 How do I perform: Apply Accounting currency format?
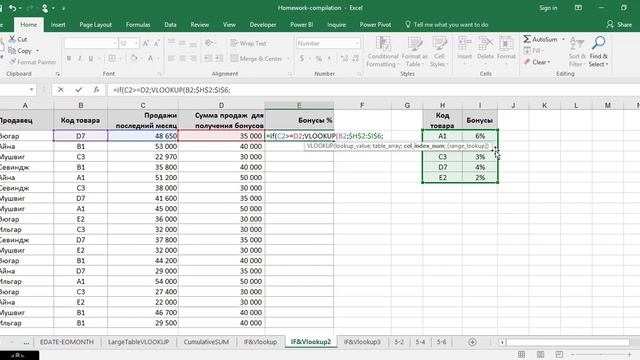pyautogui.click(x=302, y=59)
